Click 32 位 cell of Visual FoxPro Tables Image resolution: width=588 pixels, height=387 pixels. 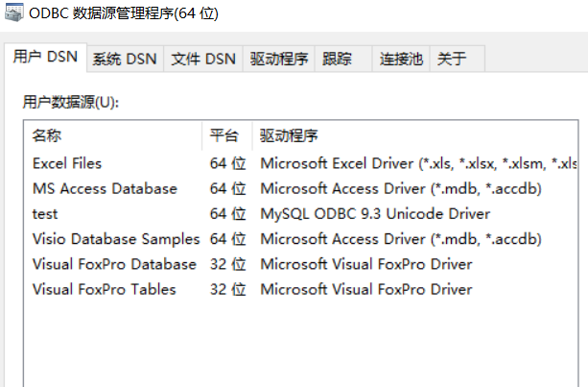pyautogui.click(x=227, y=289)
